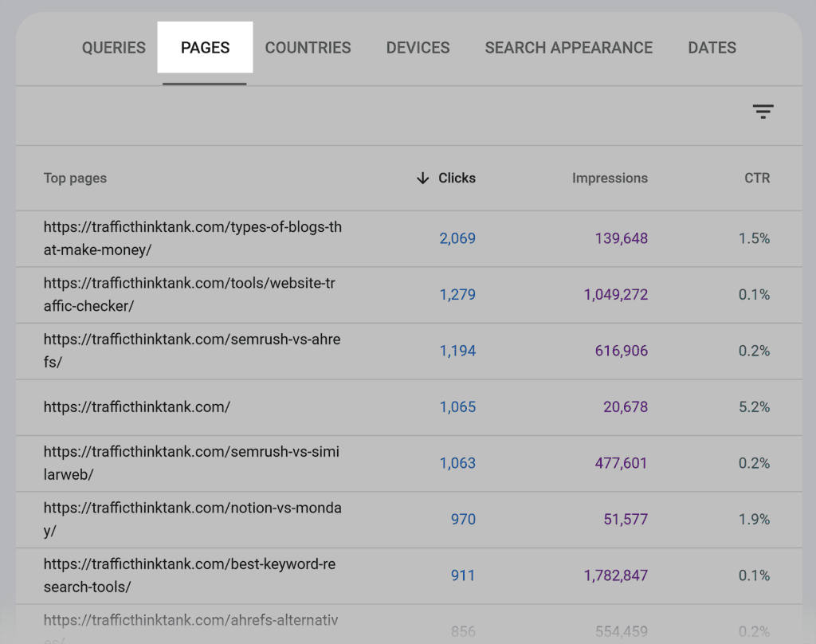The height and width of the screenshot is (644, 816).
Task: Select the PAGES tab
Action: click(x=205, y=48)
